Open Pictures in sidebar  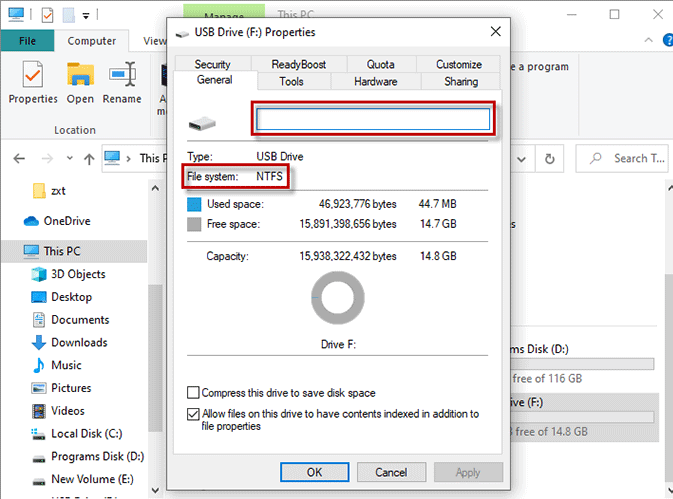coord(61,388)
